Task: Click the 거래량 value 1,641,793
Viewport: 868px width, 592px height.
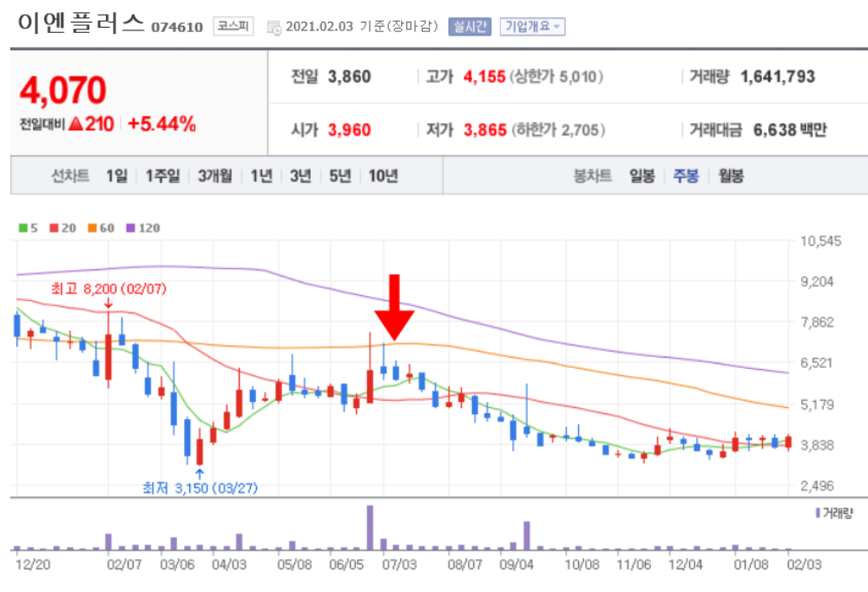Action: (778, 76)
